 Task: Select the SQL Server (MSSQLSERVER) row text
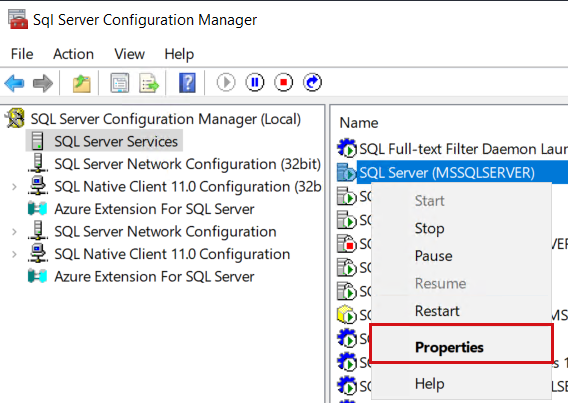tap(447, 173)
